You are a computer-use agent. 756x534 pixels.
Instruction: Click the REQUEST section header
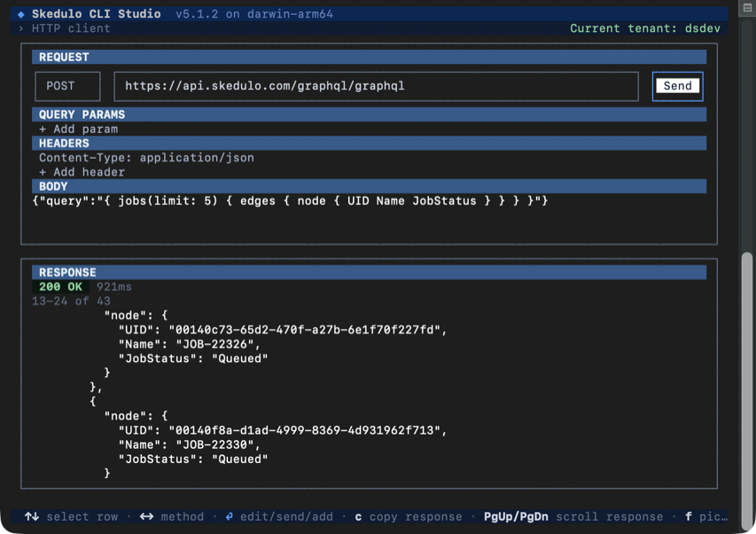(x=369, y=57)
